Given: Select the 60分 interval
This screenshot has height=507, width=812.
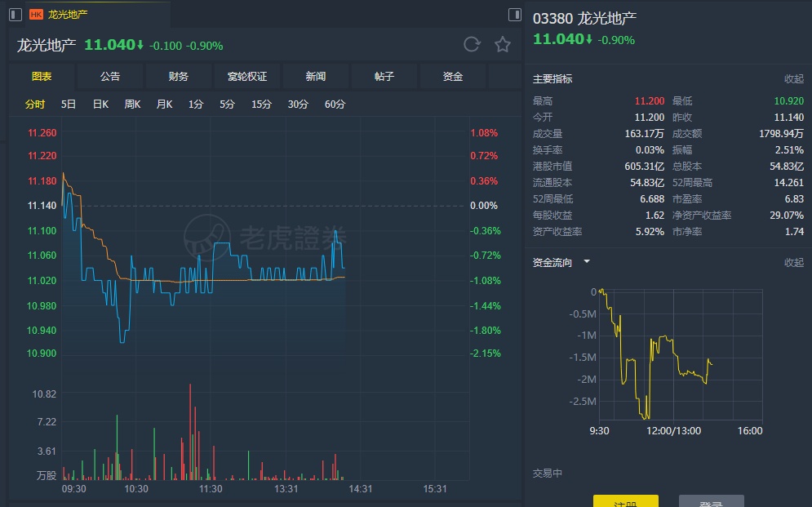Looking at the screenshot, I should pyautogui.click(x=335, y=105).
